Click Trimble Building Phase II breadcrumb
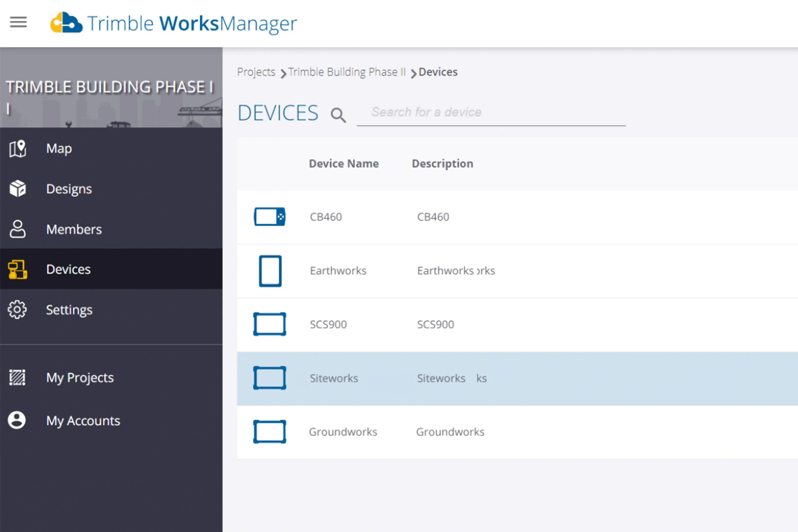798x532 pixels. click(347, 72)
